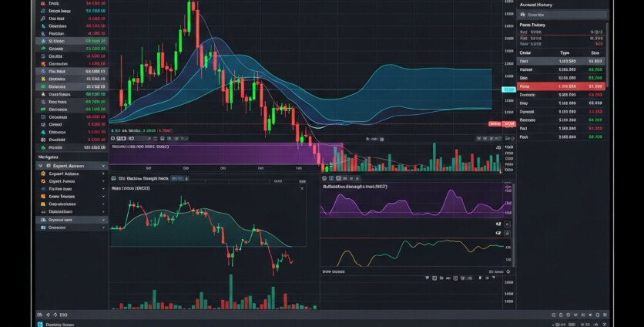Select the grey highlighted first account table row
This screenshot has height=327, width=644.
(x=561, y=61)
